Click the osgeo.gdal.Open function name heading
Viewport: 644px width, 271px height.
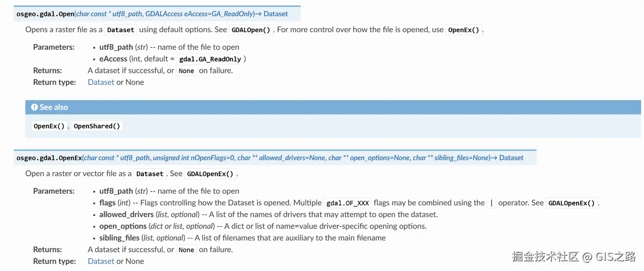point(45,14)
